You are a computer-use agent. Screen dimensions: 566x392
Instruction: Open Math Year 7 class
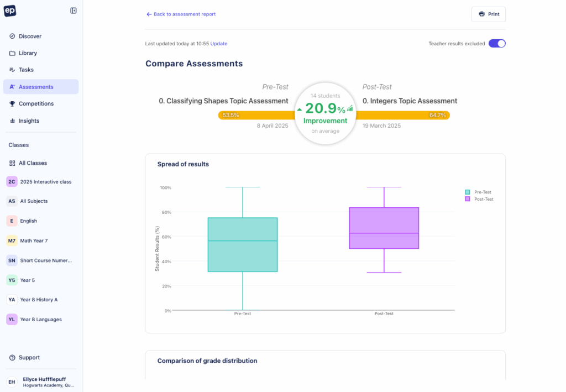(x=34, y=241)
